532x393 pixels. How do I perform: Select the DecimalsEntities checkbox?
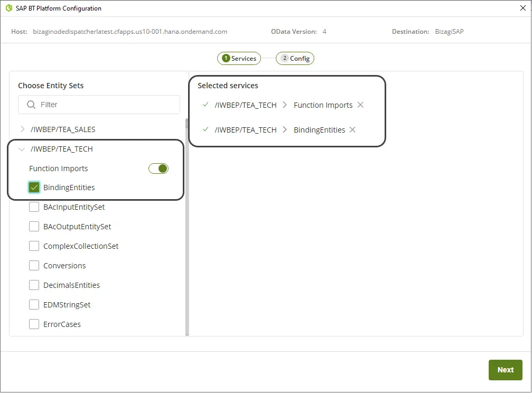pos(34,285)
